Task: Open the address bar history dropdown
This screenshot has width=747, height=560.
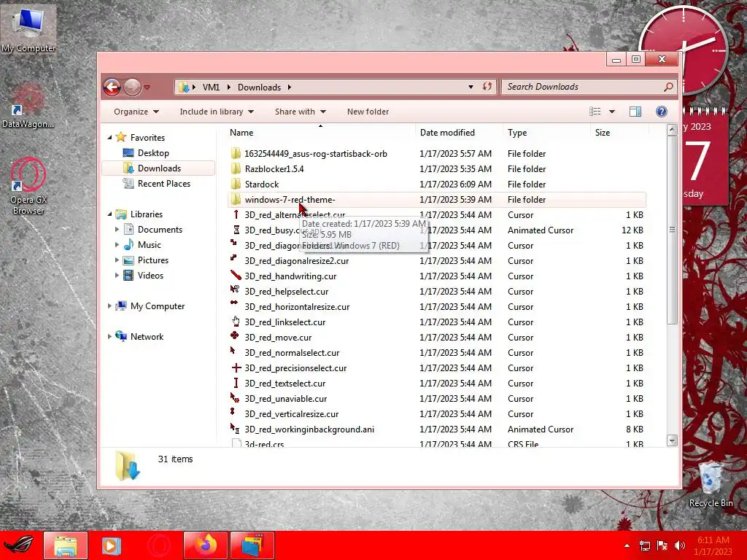Action: click(x=471, y=87)
